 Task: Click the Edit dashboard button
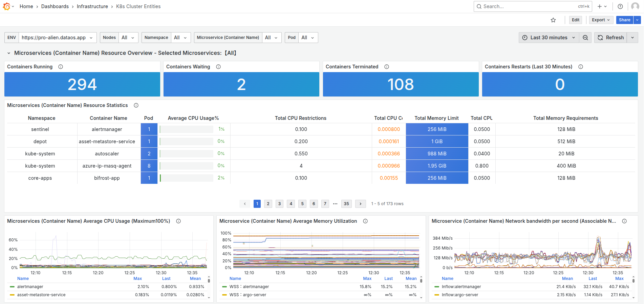click(575, 20)
